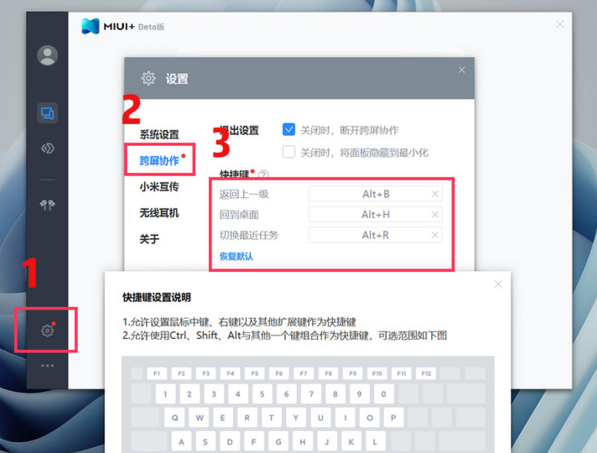The image size is (597, 453).
Task: Enable 关闭时，将面板隐藏到最小化 checkbox
Action: tap(289, 152)
